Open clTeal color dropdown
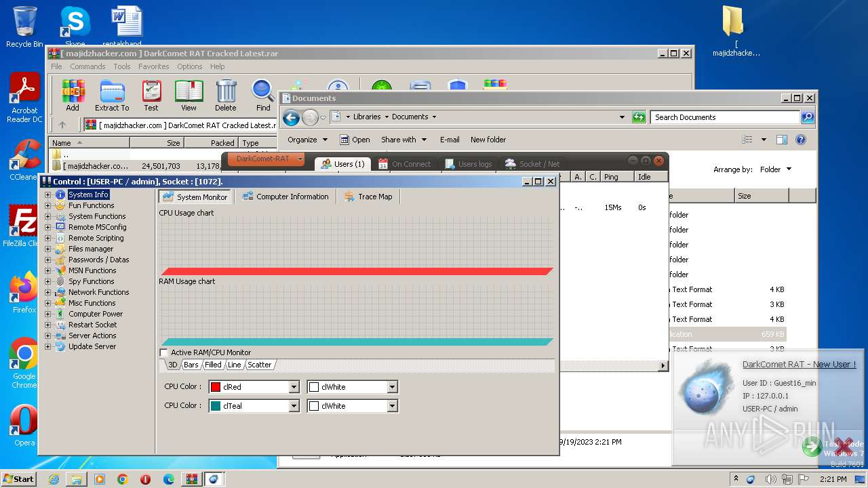The width and height of the screenshot is (868, 488). [294, 406]
